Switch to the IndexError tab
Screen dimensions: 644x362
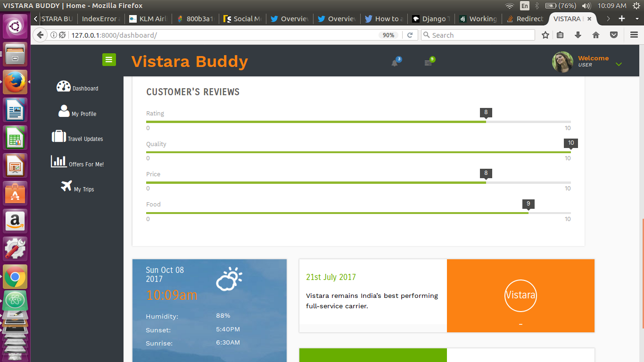point(101,19)
